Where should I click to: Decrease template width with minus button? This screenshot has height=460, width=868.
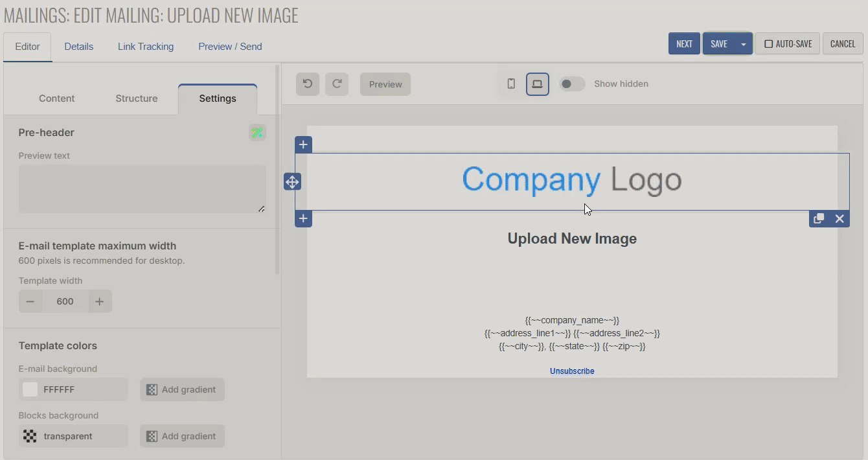coord(30,301)
